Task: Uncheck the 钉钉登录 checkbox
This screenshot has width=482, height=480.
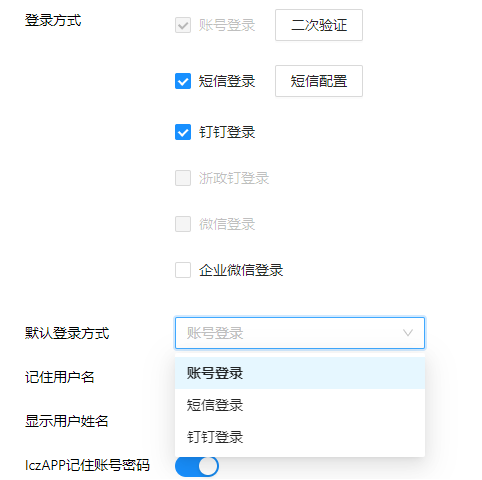Action: pyautogui.click(x=183, y=132)
